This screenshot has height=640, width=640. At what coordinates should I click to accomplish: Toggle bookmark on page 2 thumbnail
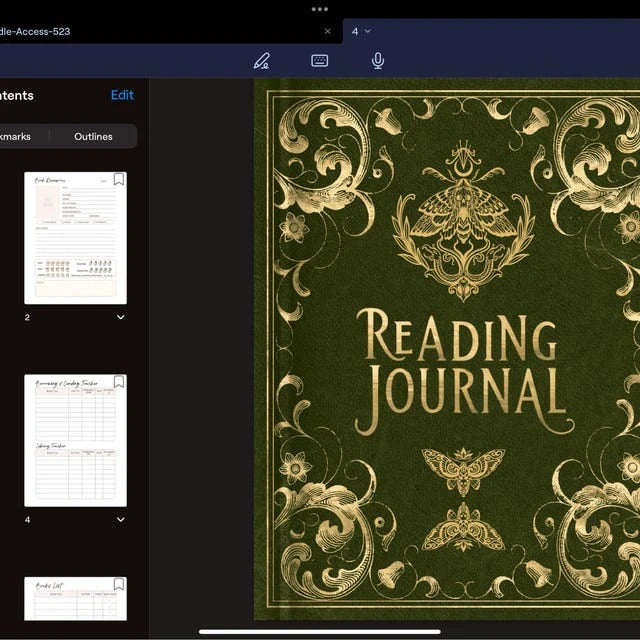(x=119, y=179)
